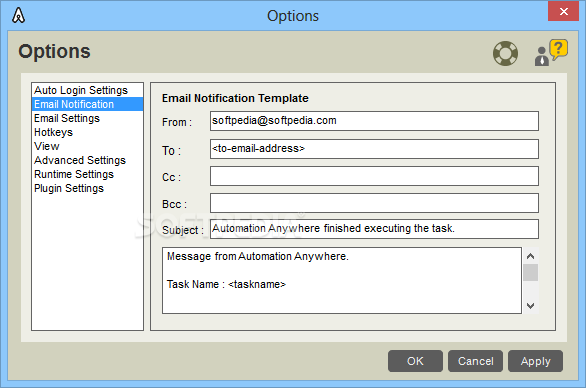Open Email Settings category

click(87, 118)
